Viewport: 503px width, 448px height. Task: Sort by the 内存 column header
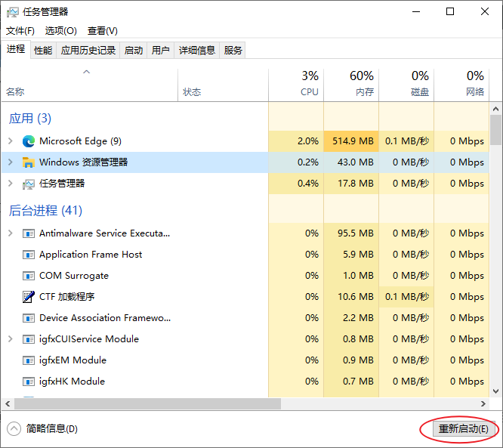pyautogui.click(x=351, y=85)
